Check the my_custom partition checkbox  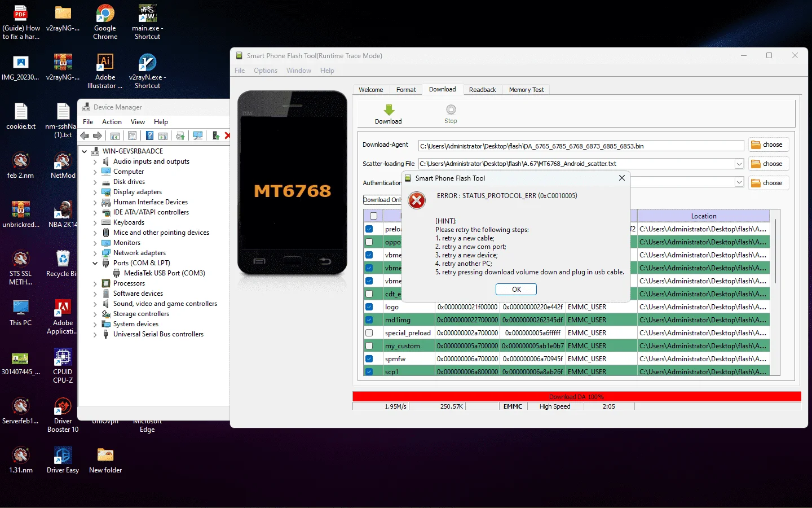click(369, 346)
